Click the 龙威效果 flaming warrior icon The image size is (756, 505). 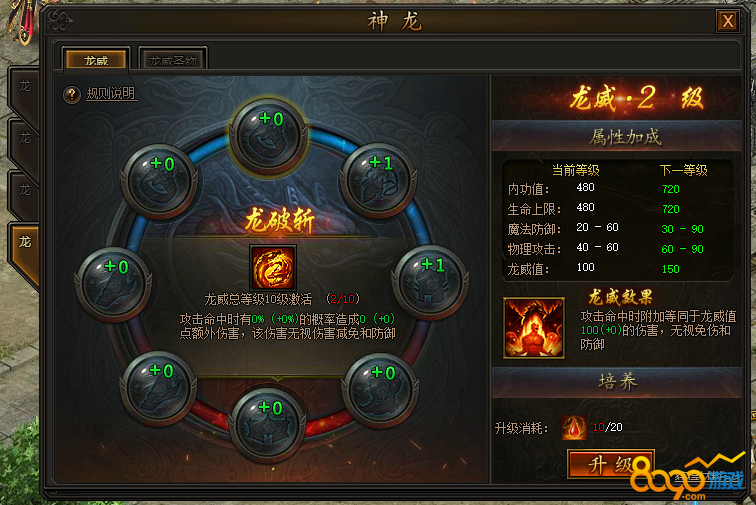click(x=534, y=328)
